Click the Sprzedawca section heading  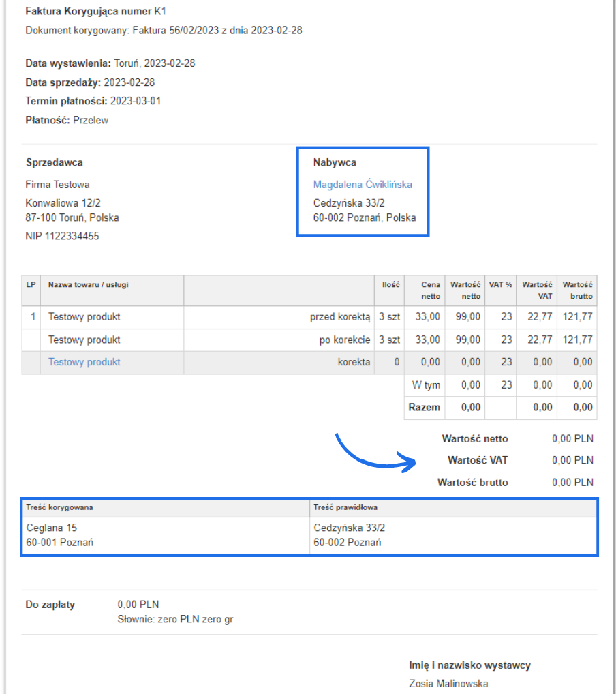[55, 162]
